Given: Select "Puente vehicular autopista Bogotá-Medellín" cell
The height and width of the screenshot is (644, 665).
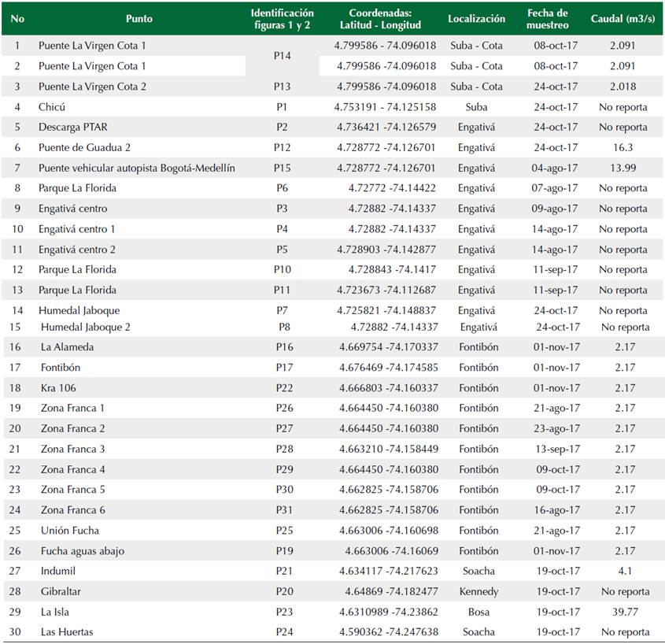Looking at the screenshot, I should click(136, 168).
